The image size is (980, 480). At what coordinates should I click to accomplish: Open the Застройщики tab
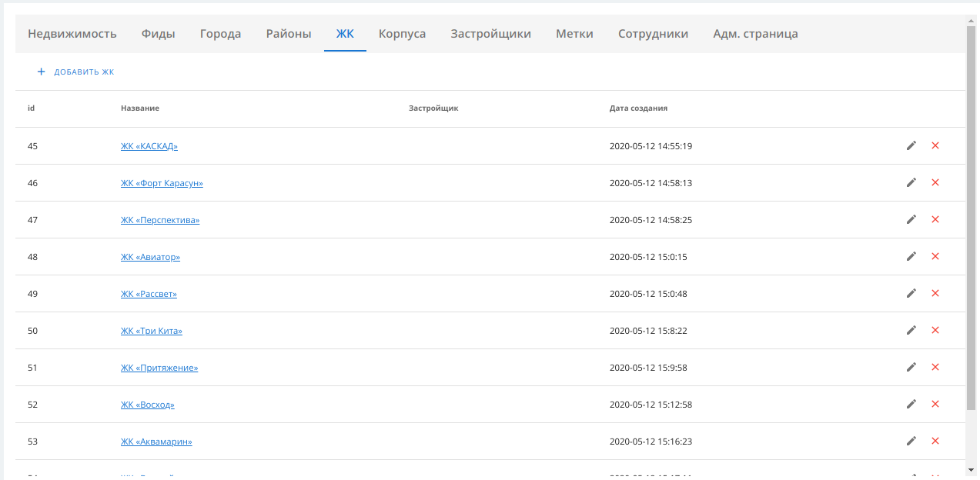[x=491, y=34]
